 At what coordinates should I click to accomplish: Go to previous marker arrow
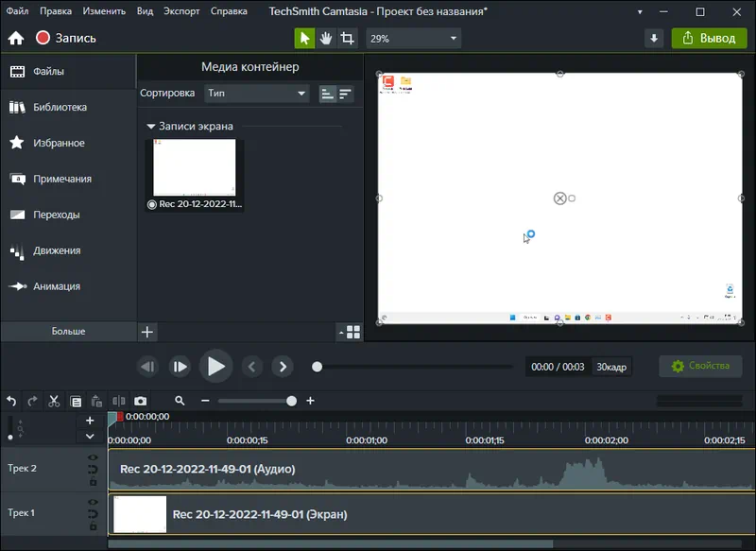click(251, 367)
